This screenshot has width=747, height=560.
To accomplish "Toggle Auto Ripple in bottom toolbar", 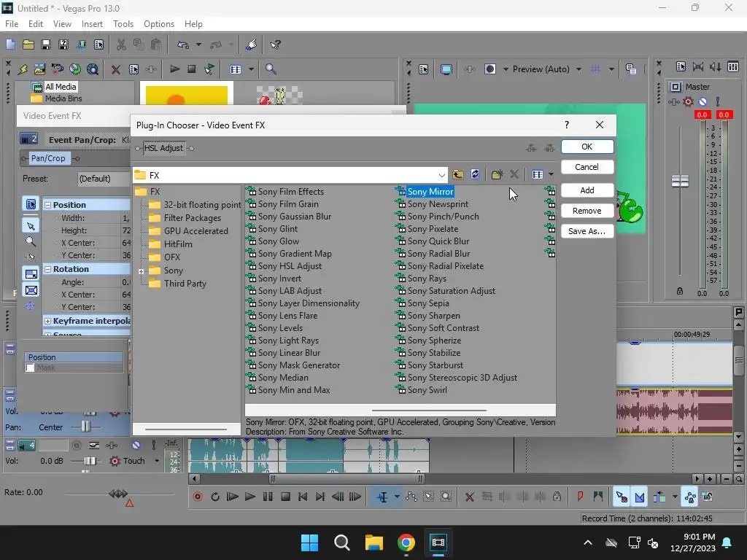I will pos(659,497).
